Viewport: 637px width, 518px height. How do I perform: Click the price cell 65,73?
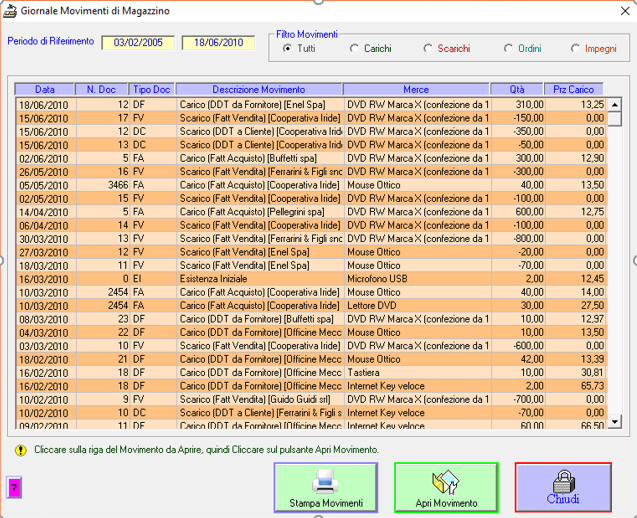click(x=576, y=386)
